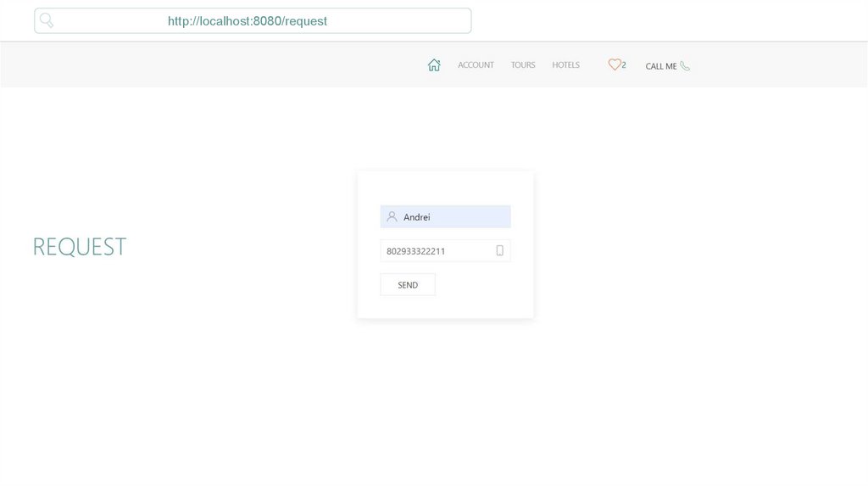Screen dimensions: 868x487
Task: Click the address bar URL field
Action: coord(253,21)
